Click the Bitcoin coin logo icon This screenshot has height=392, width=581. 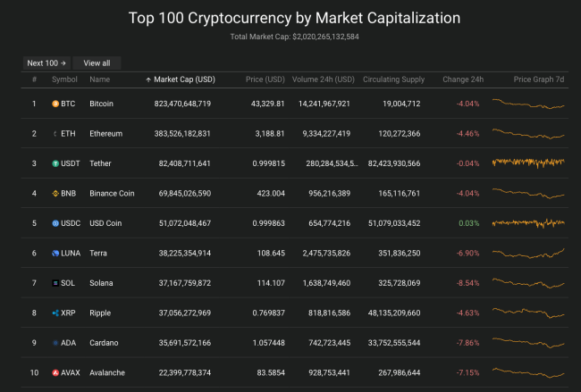click(x=55, y=104)
